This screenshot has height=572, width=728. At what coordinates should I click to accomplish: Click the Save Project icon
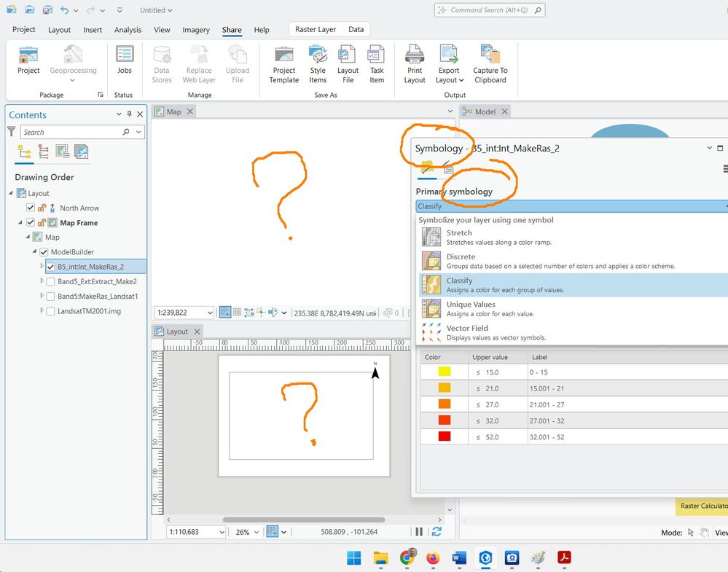tap(47, 9)
